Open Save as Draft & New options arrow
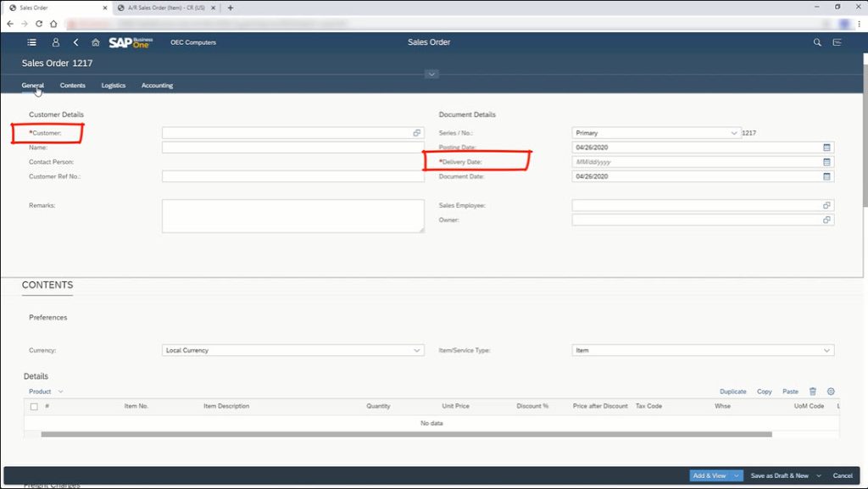Image resolution: width=868 pixels, height=489 pixels. click(819, 475)
